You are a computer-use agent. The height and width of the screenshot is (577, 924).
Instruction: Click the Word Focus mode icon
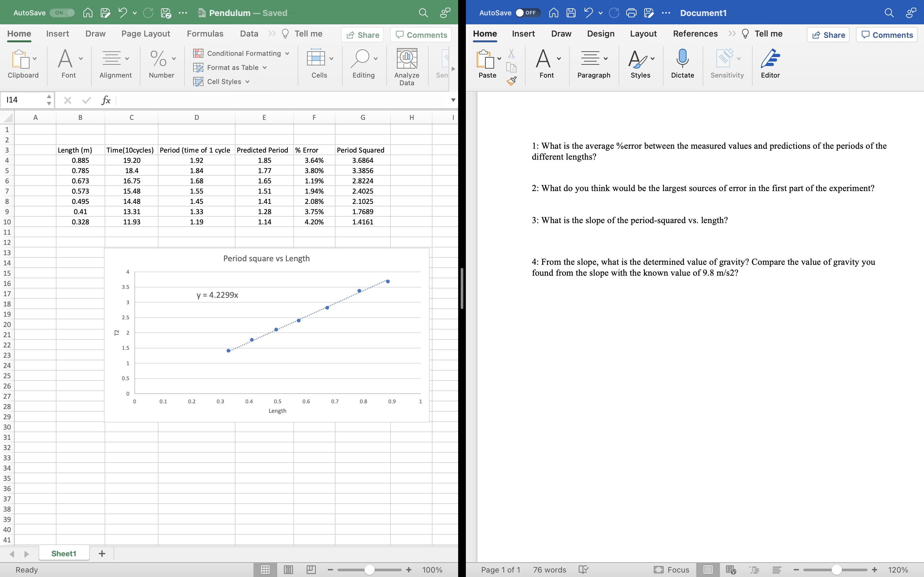pos(659,570)
